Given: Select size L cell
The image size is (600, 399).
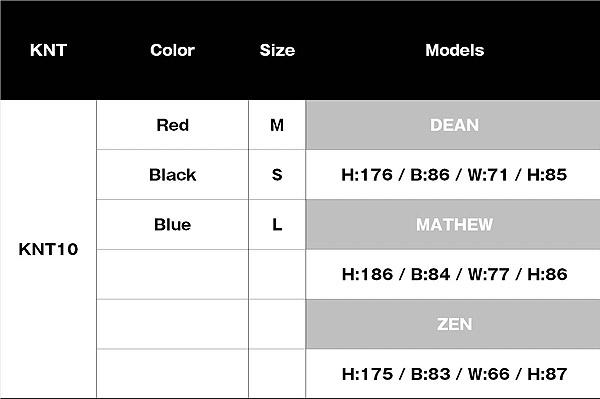Looking at the screenshot, I should (277, 225).
